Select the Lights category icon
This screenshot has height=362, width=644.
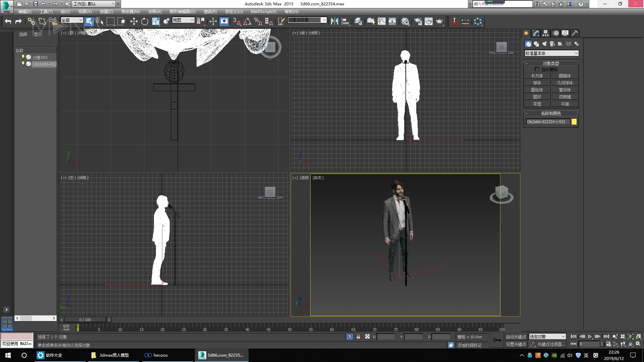coord(544,44)
